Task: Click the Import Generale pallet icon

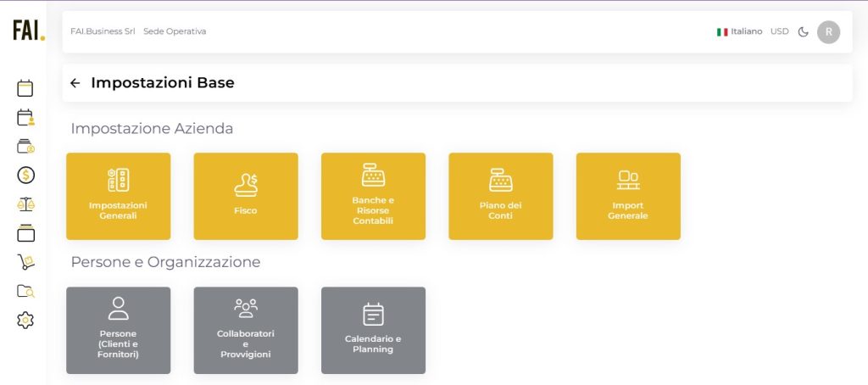Action: coord(628,180)
